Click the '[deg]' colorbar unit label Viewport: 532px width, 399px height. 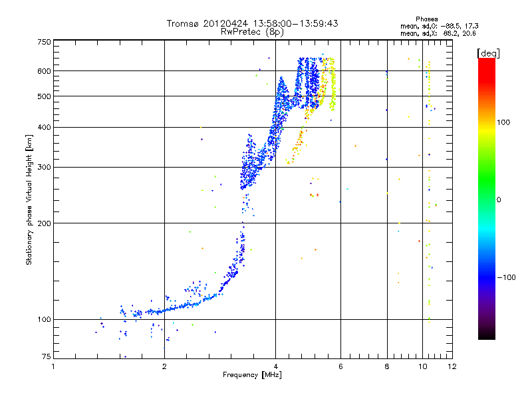pyautogui.click(x=488, y=53)
